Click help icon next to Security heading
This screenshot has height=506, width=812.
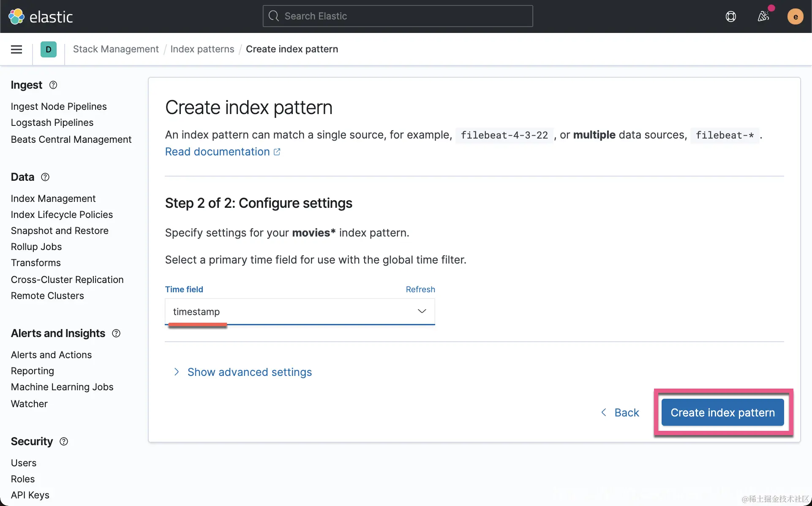click(x=64, y=441)
